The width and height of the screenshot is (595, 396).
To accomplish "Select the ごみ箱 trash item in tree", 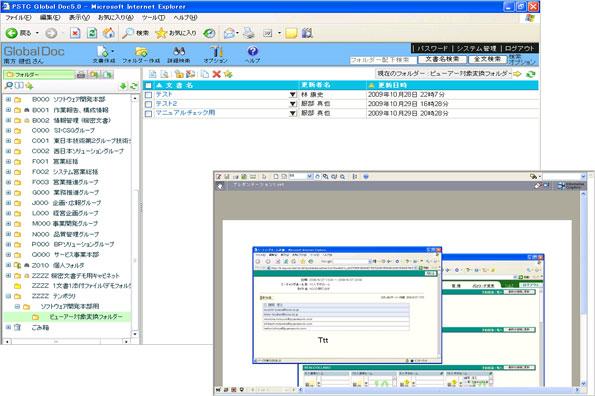I will (x=40, y=327).
